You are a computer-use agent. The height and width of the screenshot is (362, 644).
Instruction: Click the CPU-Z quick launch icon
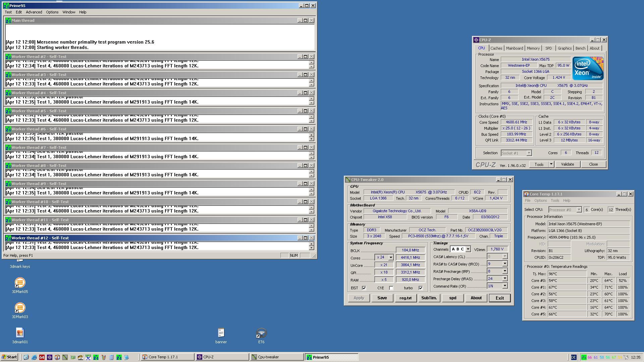50,357
